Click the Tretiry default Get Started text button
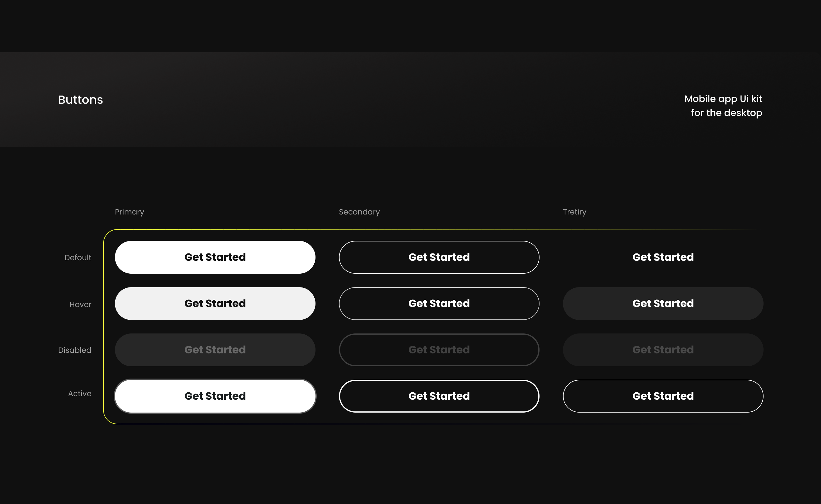 click(663, 257)
